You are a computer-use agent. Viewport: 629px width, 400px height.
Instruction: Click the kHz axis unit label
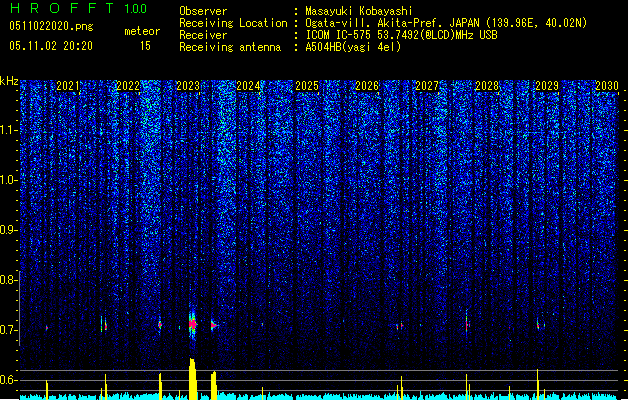(x=9, y=81)
